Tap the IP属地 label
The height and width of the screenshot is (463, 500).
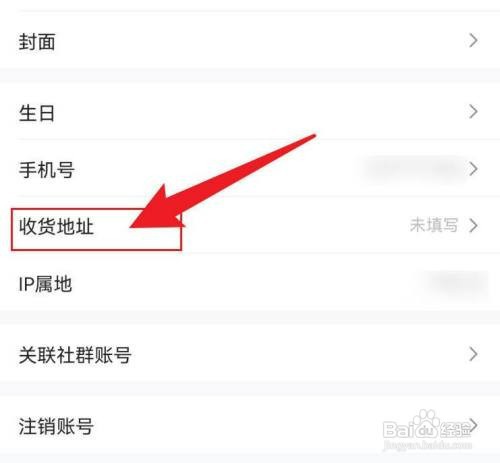(45, 284)
